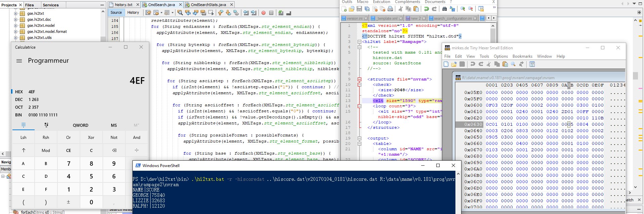Open the Back navigation dropdown arrow in NetBeans
This screenshot has height=214, width=644.
pyautogui.click(x=161, y=13)
